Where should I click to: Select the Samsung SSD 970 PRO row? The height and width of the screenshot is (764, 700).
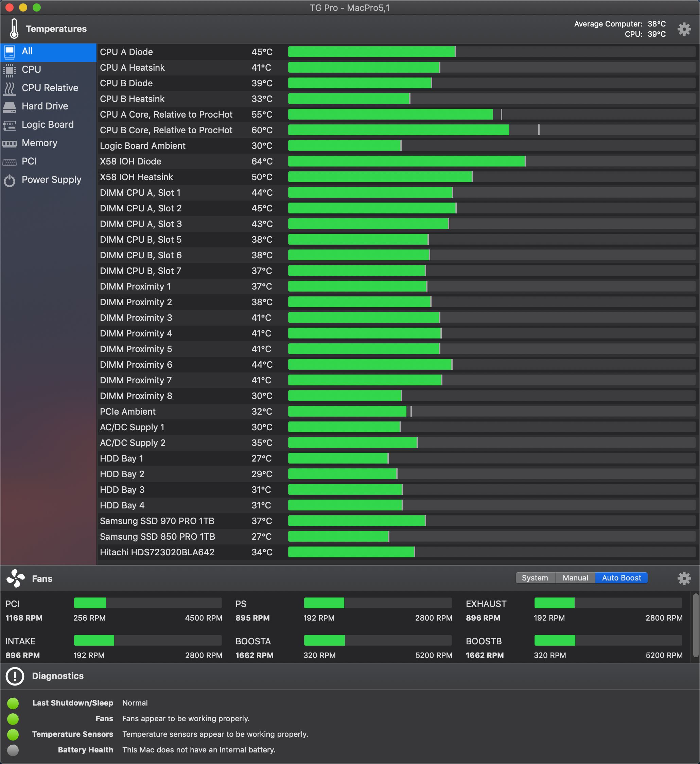tap(157, 521)
